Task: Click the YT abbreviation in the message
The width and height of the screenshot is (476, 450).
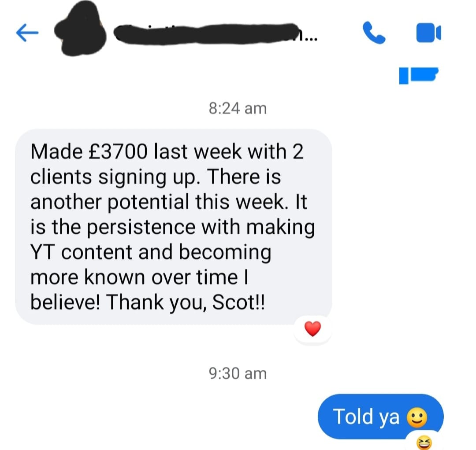Action: [x=43, y=252]
